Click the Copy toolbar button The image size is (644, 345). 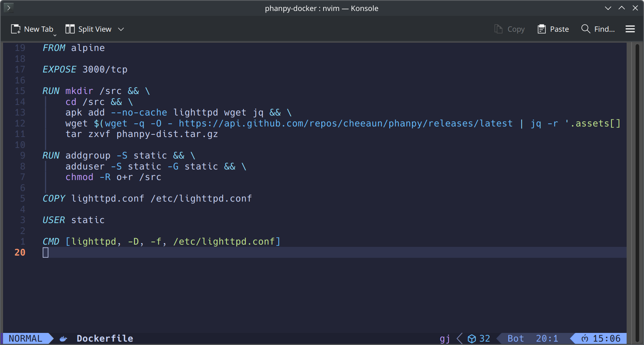[509, 29]
